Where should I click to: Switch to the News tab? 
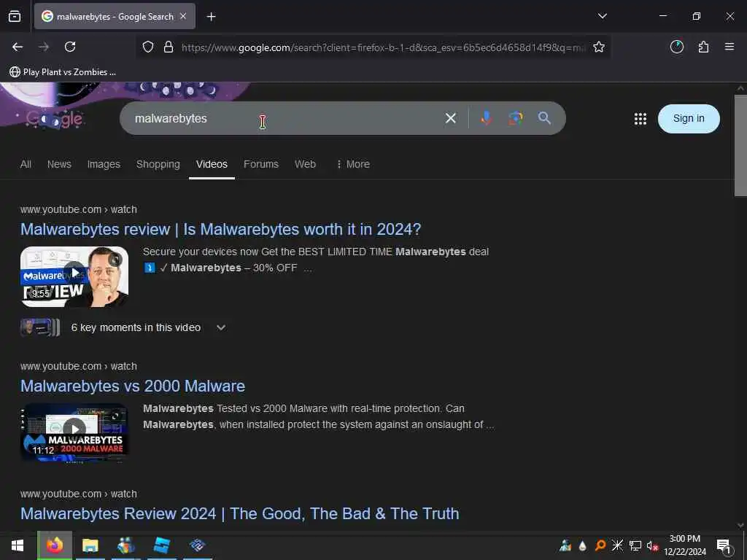pyautogui.click(x=59, y=164)
